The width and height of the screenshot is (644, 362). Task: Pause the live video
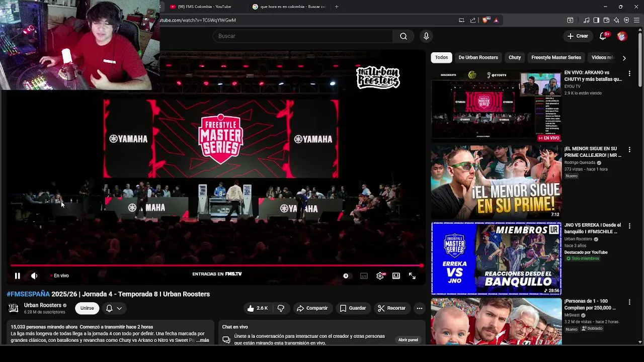tap(17, 276)
